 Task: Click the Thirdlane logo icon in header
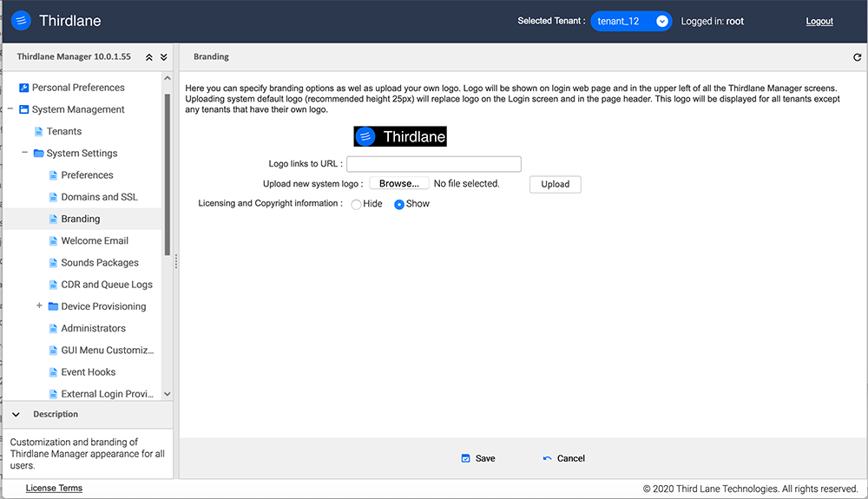click(x=21, y=21)
